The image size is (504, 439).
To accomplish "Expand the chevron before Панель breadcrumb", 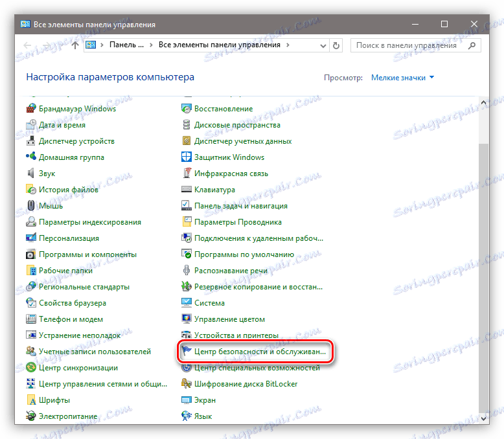I will pos(102,45).
